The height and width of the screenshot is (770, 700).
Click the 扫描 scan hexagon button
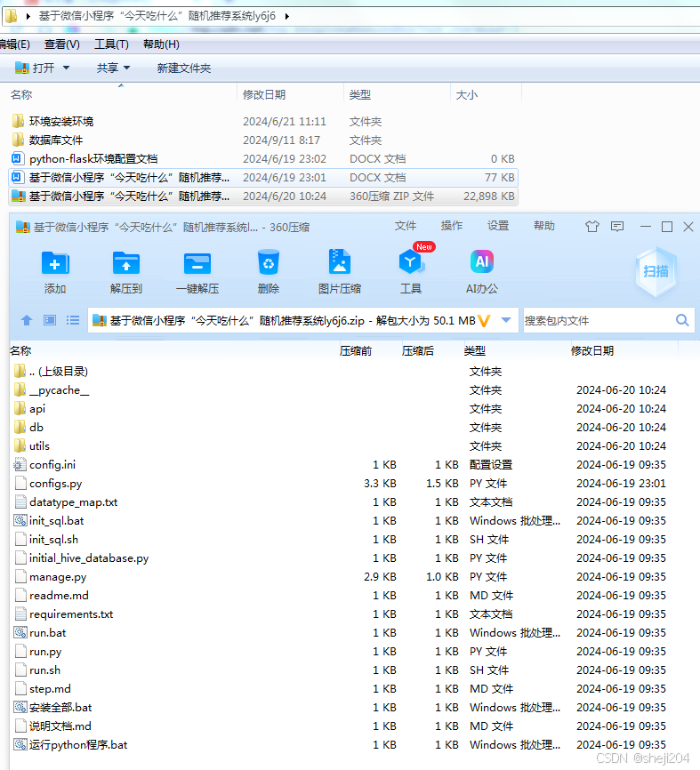pyautogui.click(x=656, y=271)
